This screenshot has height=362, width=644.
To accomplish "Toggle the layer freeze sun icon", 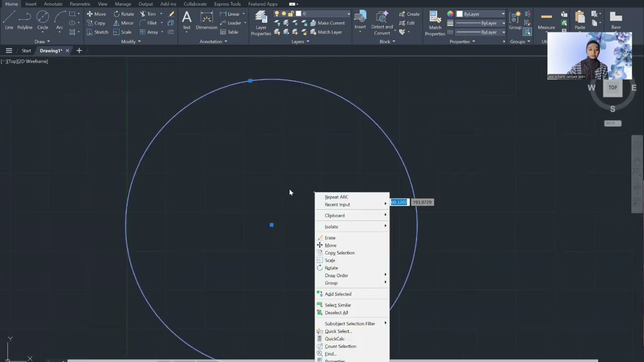I will pyautogui.click(x=284, y=14).
